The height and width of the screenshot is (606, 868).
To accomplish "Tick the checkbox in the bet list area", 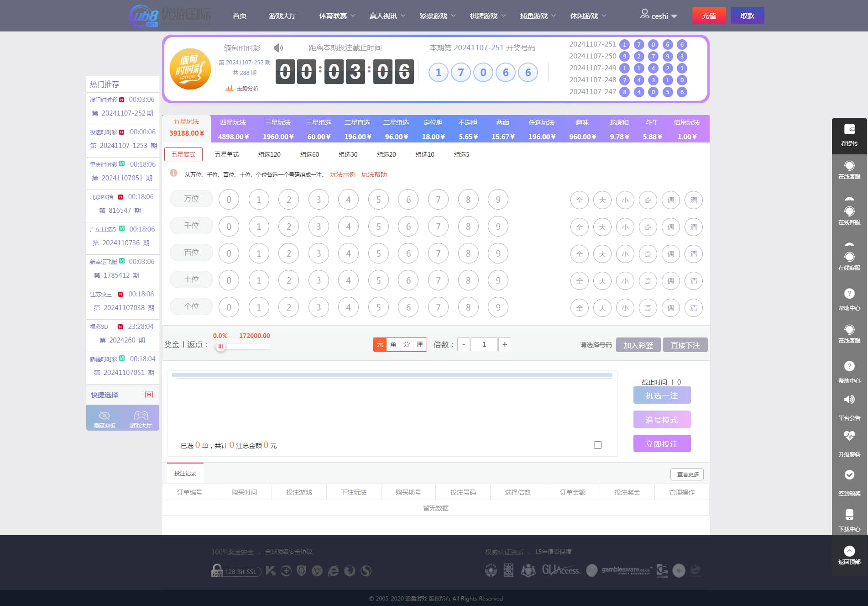I will 598,445.
